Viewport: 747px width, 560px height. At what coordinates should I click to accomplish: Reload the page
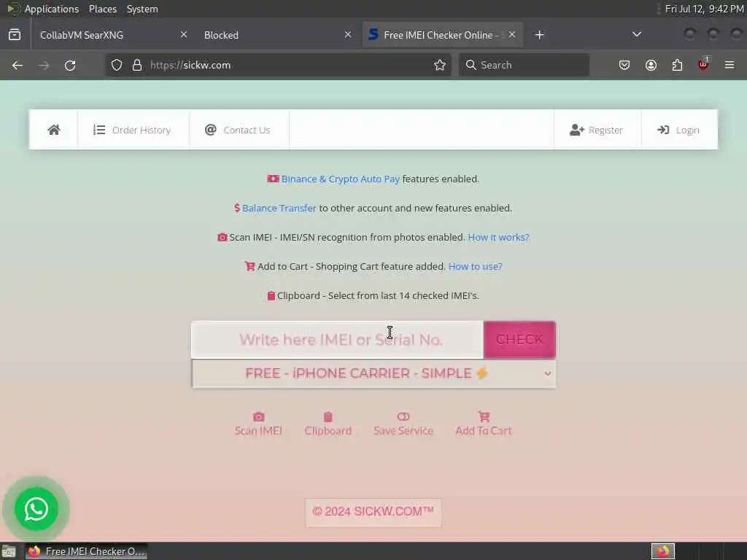coord(70,65)
